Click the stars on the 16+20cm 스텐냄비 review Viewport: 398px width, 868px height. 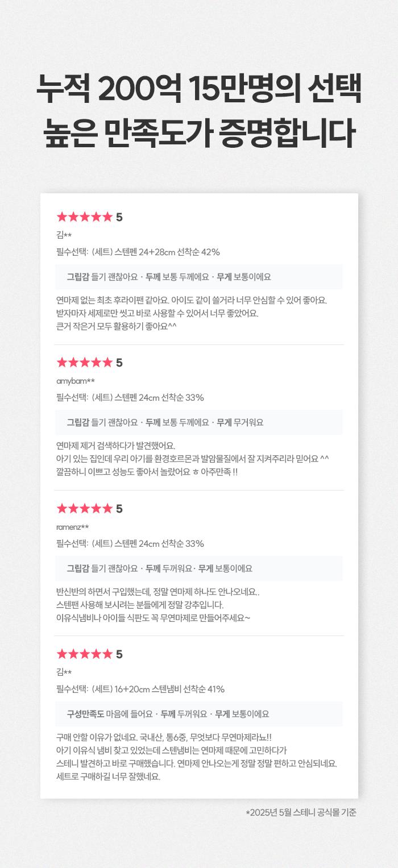click(x=85, y=654)
